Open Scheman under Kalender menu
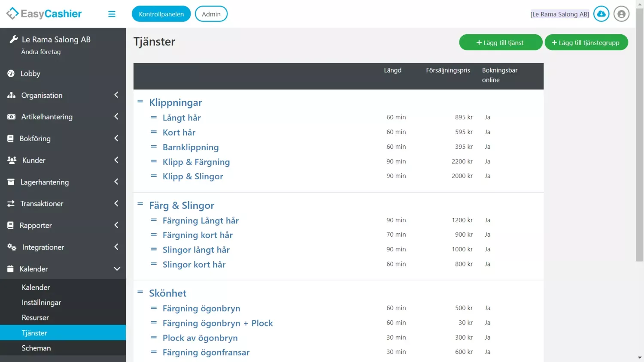This screenshot has height=362, width=644. (36, 348)
